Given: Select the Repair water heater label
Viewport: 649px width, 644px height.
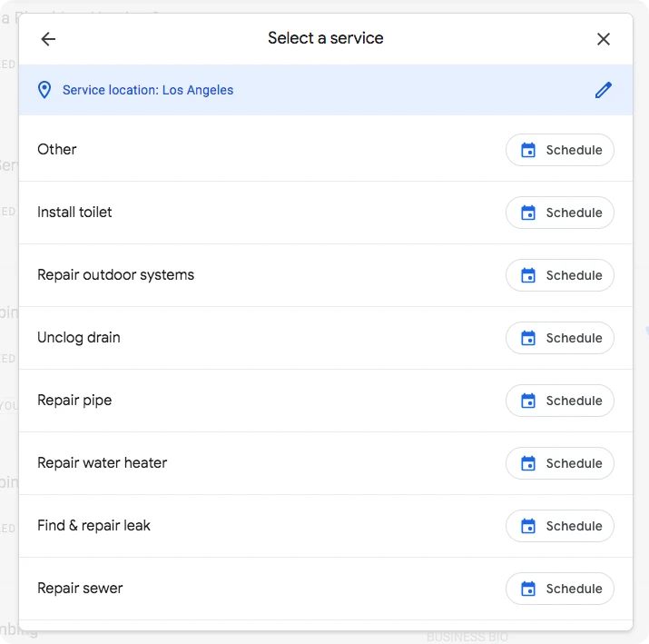Looking at the screenshot, I should 102,462.
